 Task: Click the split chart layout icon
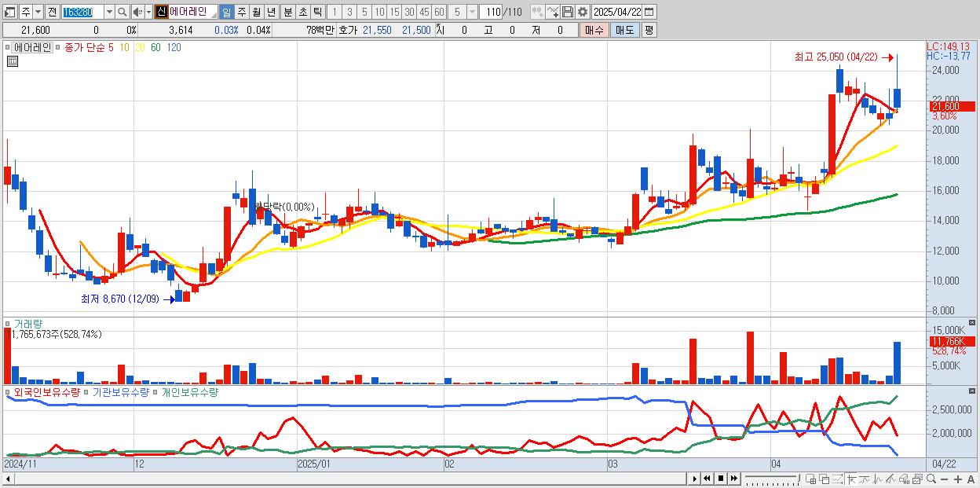(810, 479)
